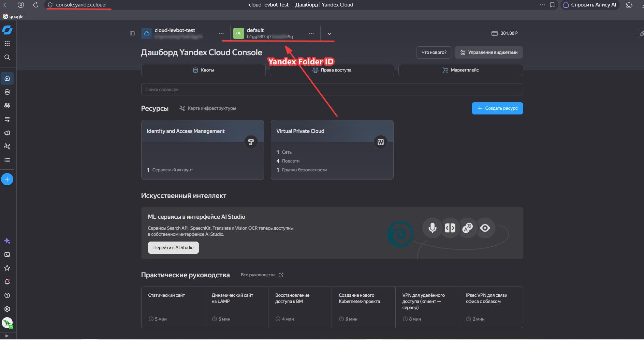Click the Подсети row in VPC card
644x340 pixels.
pos(288,161)
